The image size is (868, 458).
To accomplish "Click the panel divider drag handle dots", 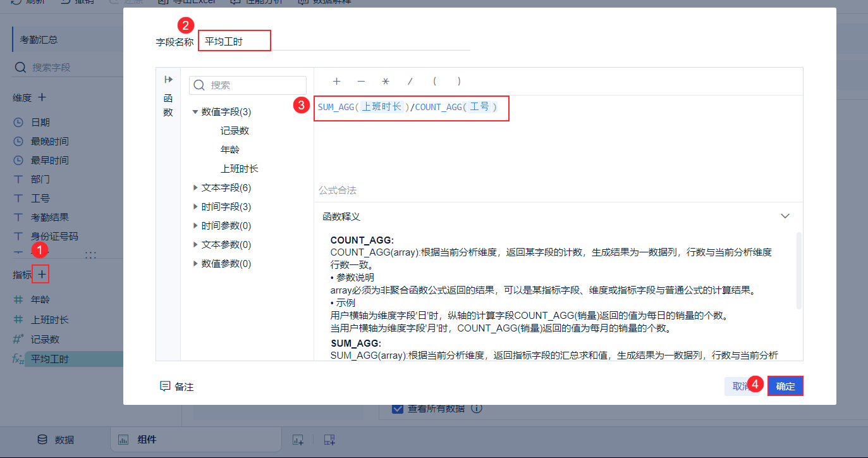I will click(90, 255).
